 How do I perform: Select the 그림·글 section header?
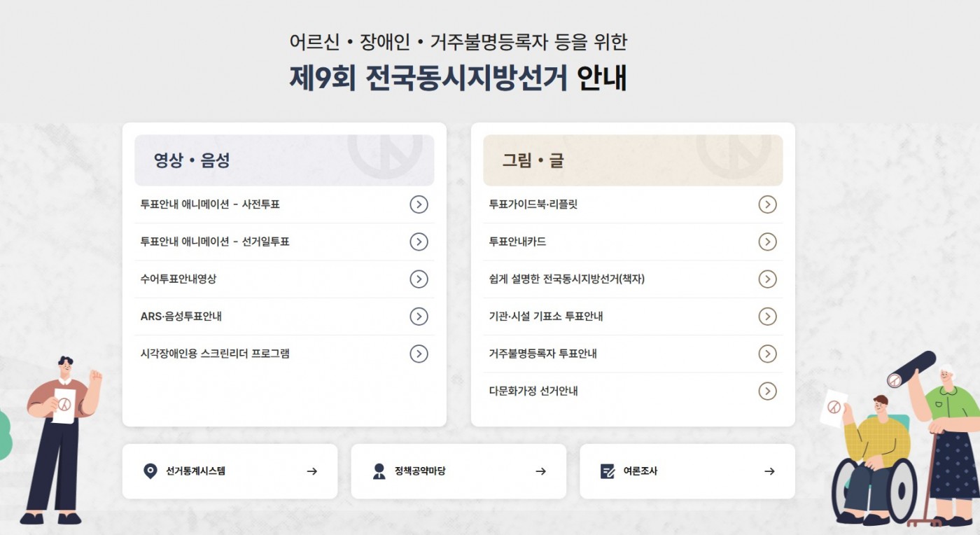tap(633, 160)
